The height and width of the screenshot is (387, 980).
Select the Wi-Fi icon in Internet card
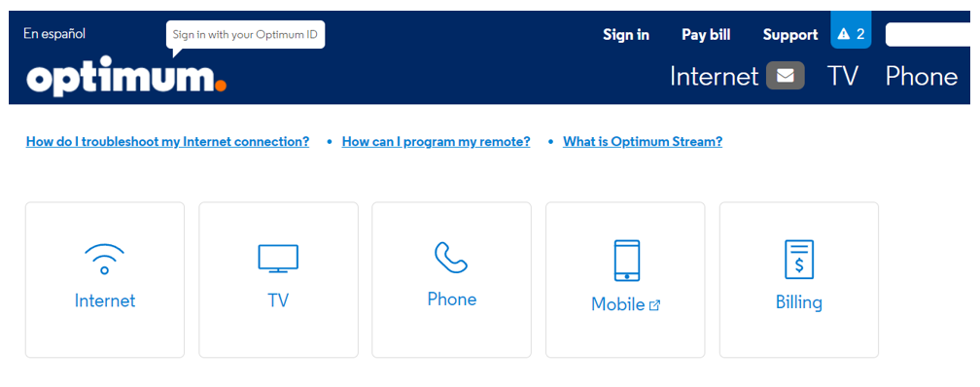pos(104,259)
